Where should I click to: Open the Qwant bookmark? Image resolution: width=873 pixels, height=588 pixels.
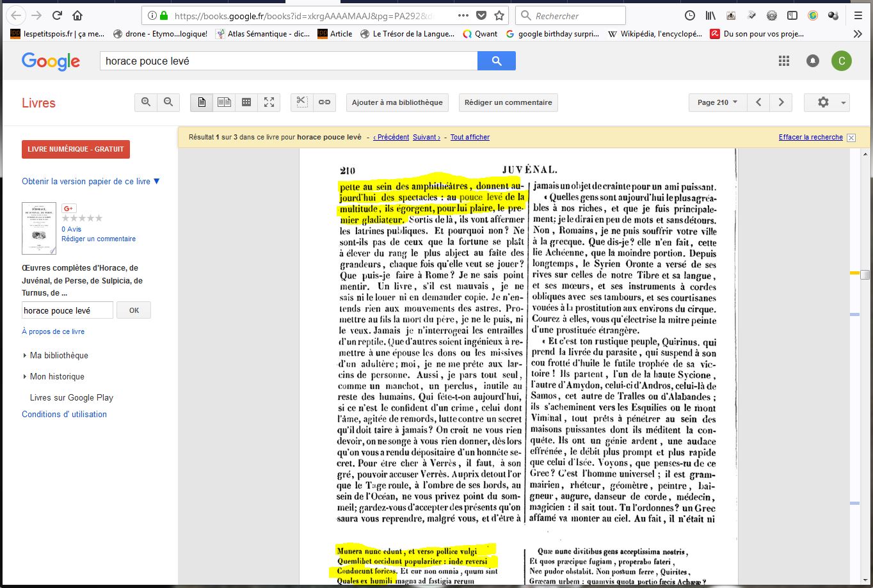(x=480, y=34)
